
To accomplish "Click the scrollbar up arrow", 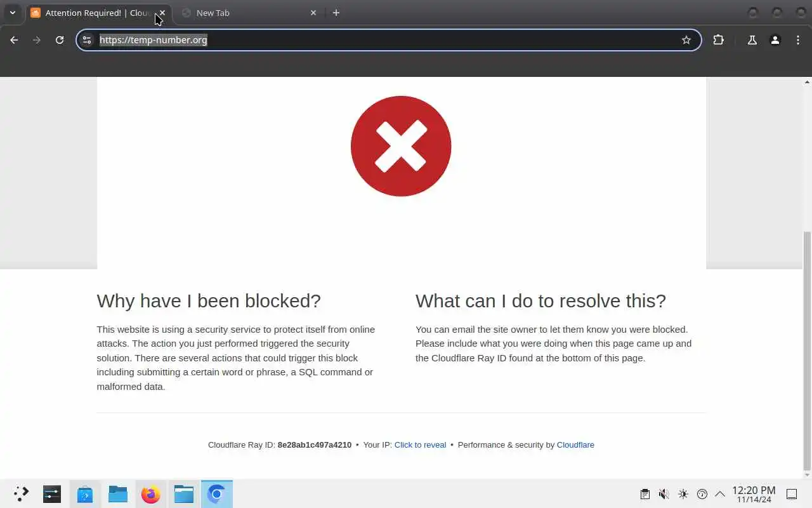I will 807,81.
